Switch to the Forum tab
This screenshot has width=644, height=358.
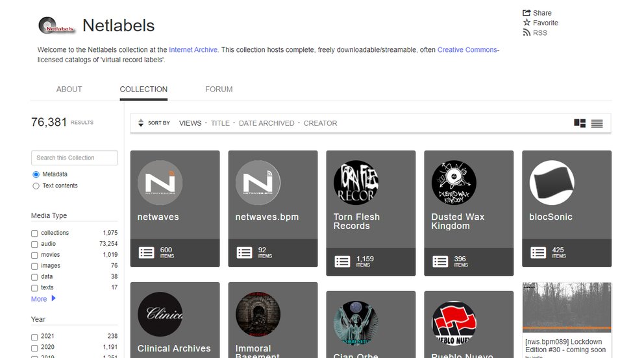(219, 89)
